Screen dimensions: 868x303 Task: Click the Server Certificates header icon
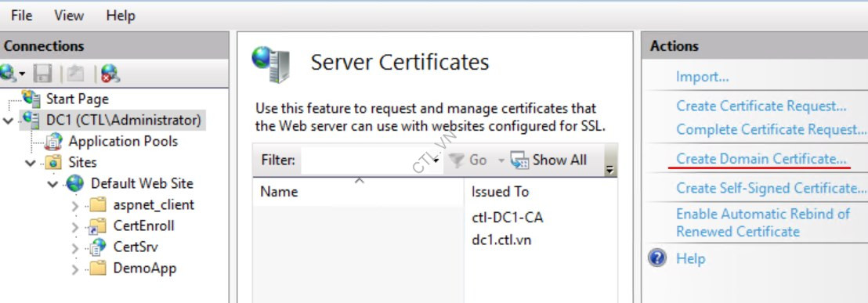tap(271, 64)
